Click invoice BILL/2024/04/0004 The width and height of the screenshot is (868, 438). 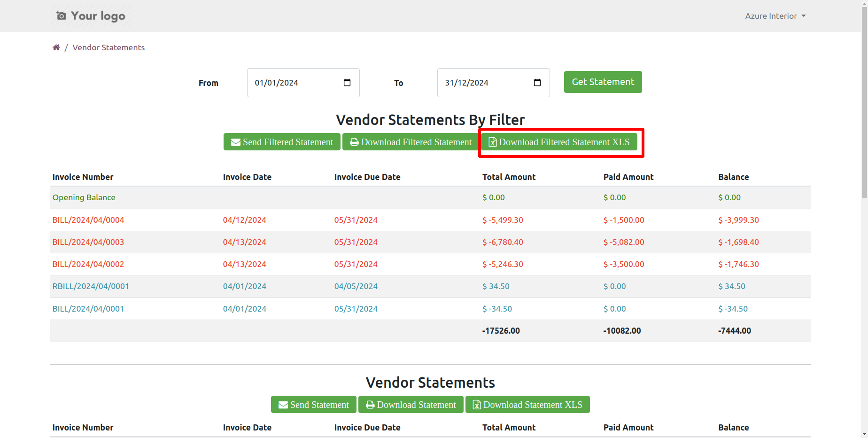tap(88, 220)
